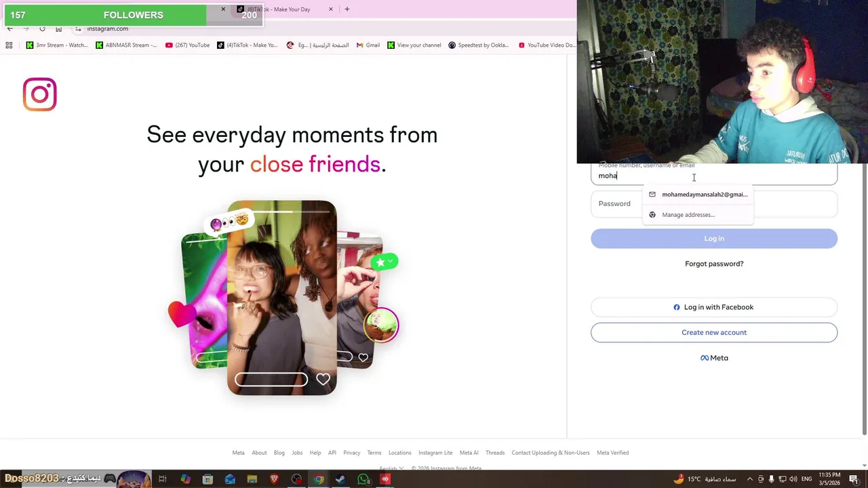The width and height of the screenshot is (868, 488).
Task: Open the Gmail bookmark
Action: coord(368,45)
